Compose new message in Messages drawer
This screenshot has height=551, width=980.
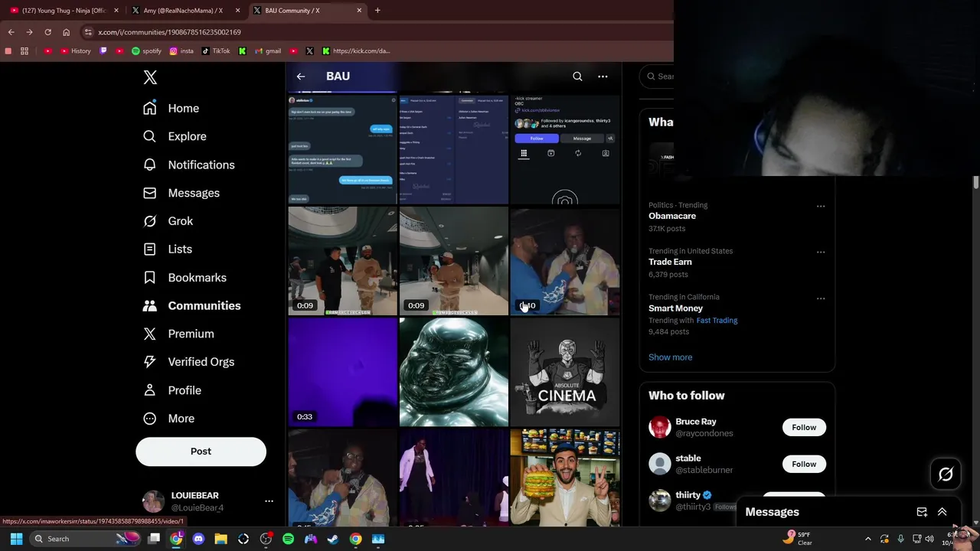click(922, 512)
